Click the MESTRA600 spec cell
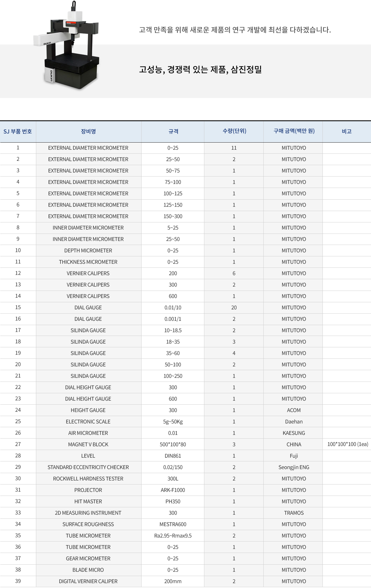371x588 pixels. click(x=173, y=524)
